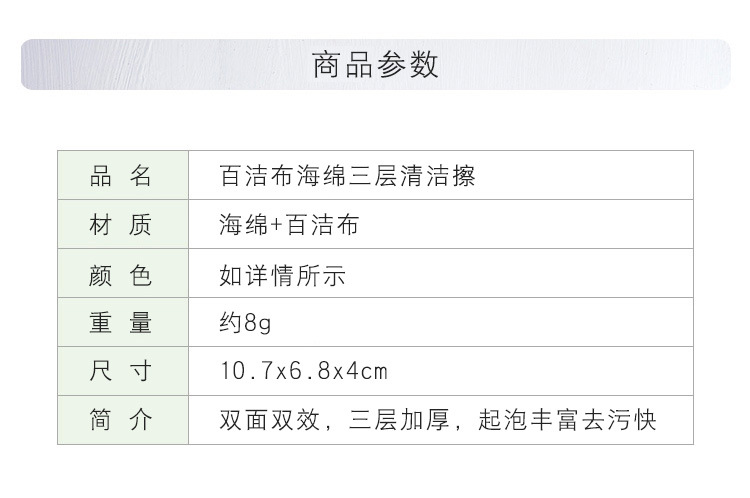The image size is (750, 498).
Task: Click the material value 海绵+百洁布
Action: tap(288, 226)
